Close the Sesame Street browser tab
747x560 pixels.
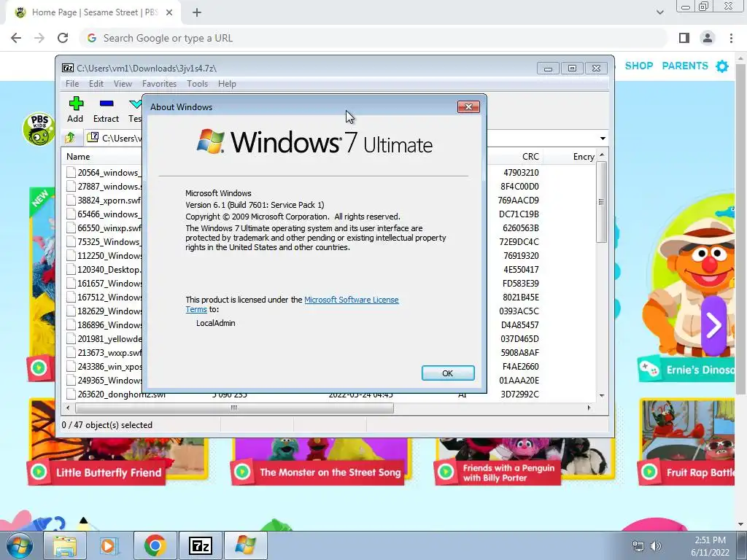pos(169,12)
